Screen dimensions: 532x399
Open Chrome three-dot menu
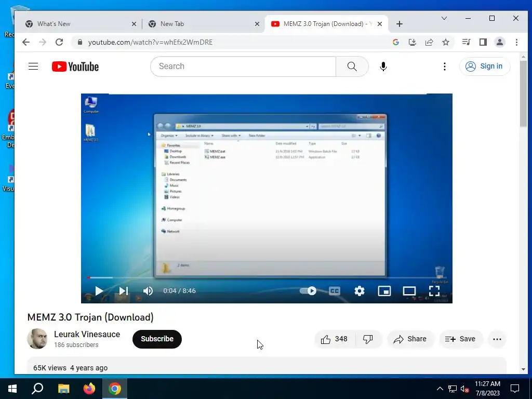[x=516, y=42]
